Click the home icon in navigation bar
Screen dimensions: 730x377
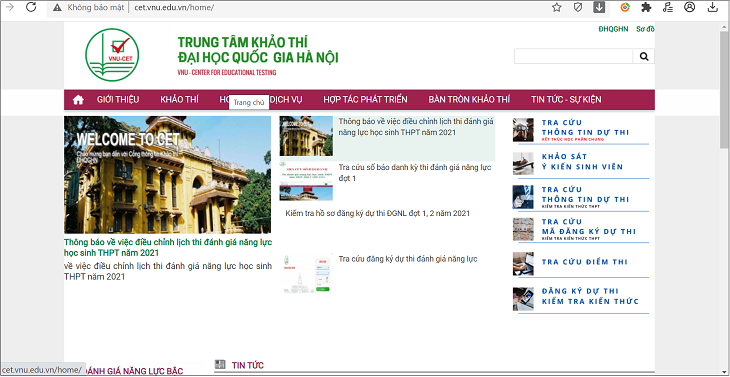click(x=78, y=100)
